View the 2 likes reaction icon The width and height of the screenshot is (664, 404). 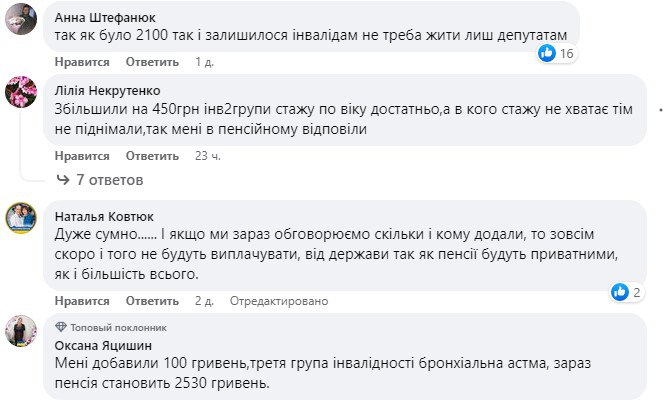click(620, 292)
